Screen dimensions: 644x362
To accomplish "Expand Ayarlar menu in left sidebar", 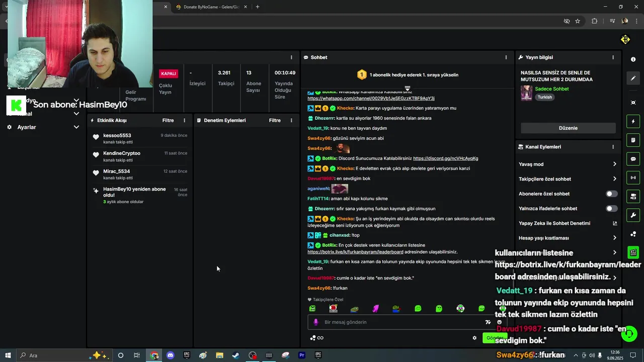I will [x=76, y=127].
